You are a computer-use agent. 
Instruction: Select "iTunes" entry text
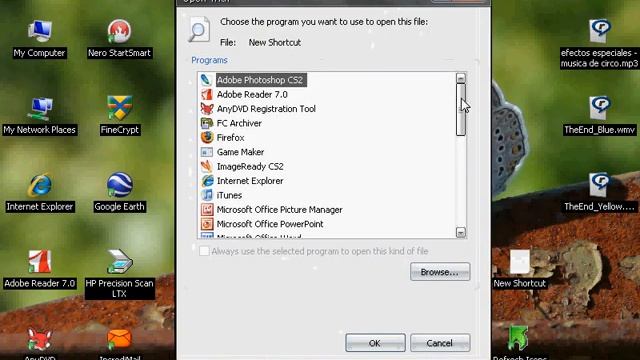(229, 195)
